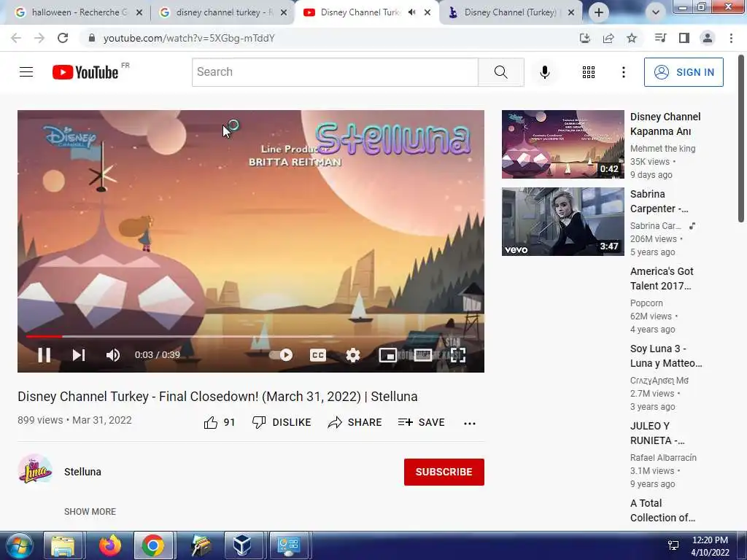Open the Chrome profile avatar
The height and width of the screenshot is (560, 747).
tap(708, 38)
